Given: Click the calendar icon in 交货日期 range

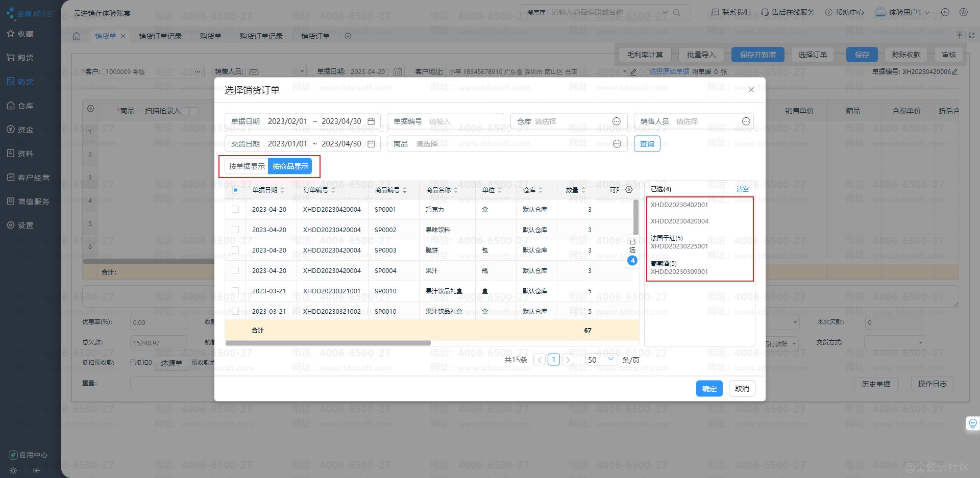Looking at the screenshot, I should coord(371,144).
